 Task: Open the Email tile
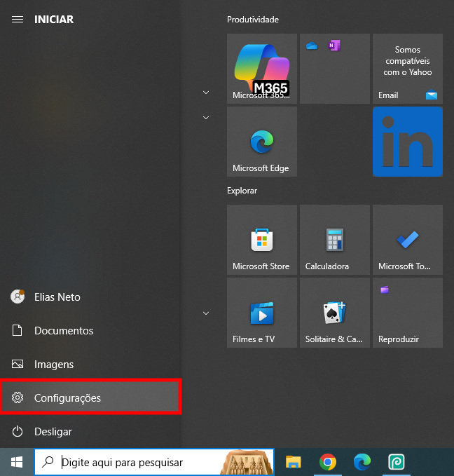point(407,69)
